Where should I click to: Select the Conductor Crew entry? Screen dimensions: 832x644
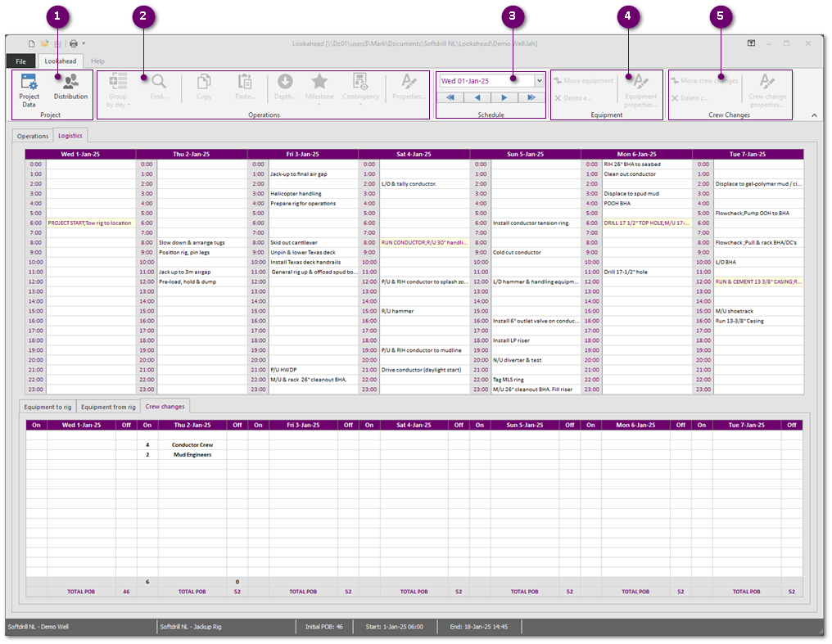192,445
